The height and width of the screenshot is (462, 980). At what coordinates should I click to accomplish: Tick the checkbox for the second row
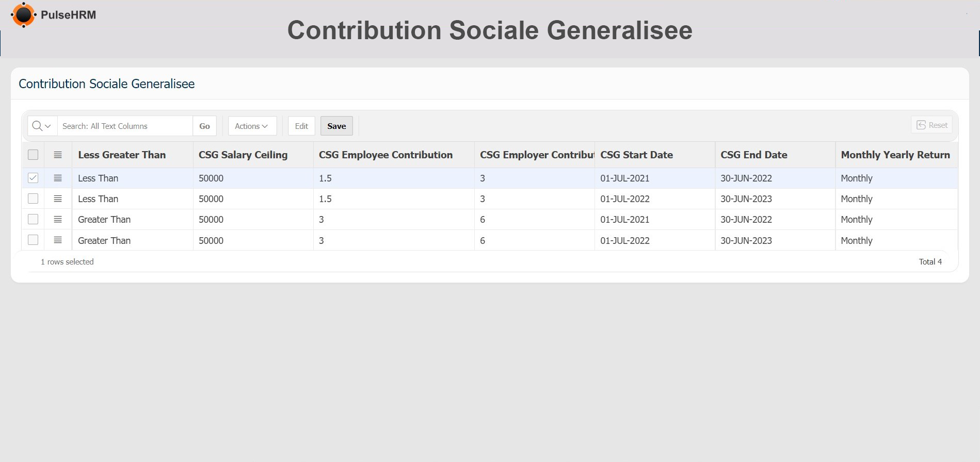coord(33,199)
